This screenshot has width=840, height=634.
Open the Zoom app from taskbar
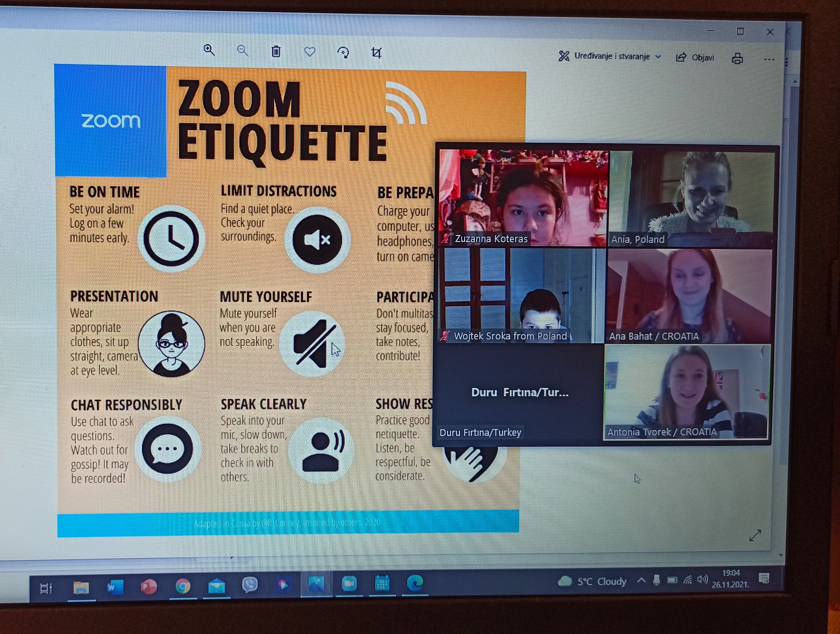(349, 584)
